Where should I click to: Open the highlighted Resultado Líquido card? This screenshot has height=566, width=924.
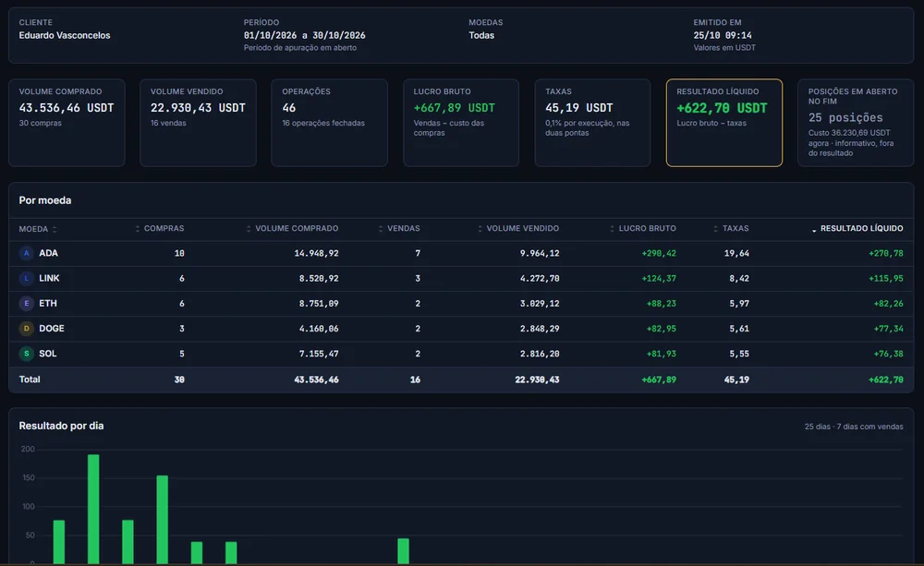pyautogui.click(x=724, y=123)
